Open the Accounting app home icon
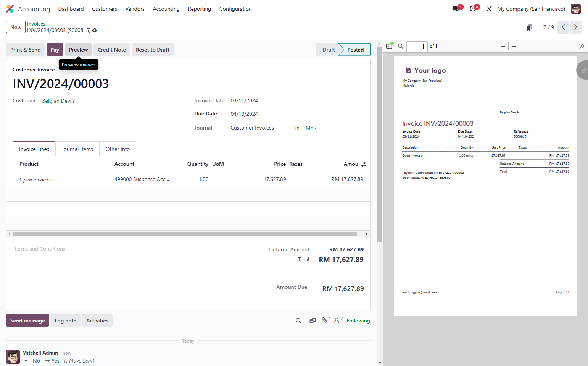Image resolution: width=588 pixels, height=366 pixels. (x=10, y=9)
